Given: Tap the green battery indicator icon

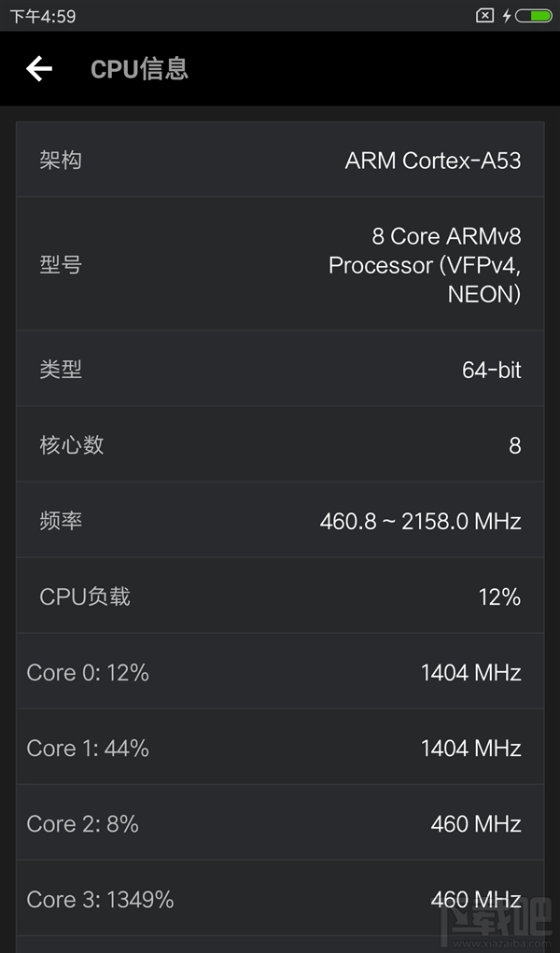Looking at the screenshot, I should [536, 14].
